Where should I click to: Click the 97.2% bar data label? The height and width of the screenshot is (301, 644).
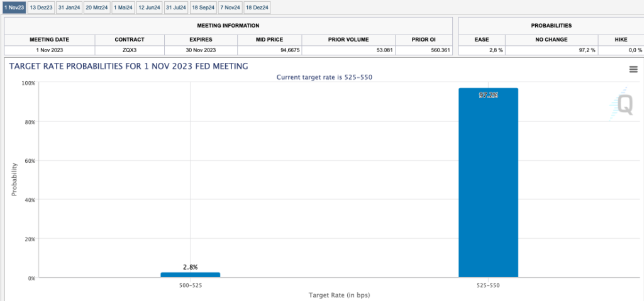click(488, 95)
